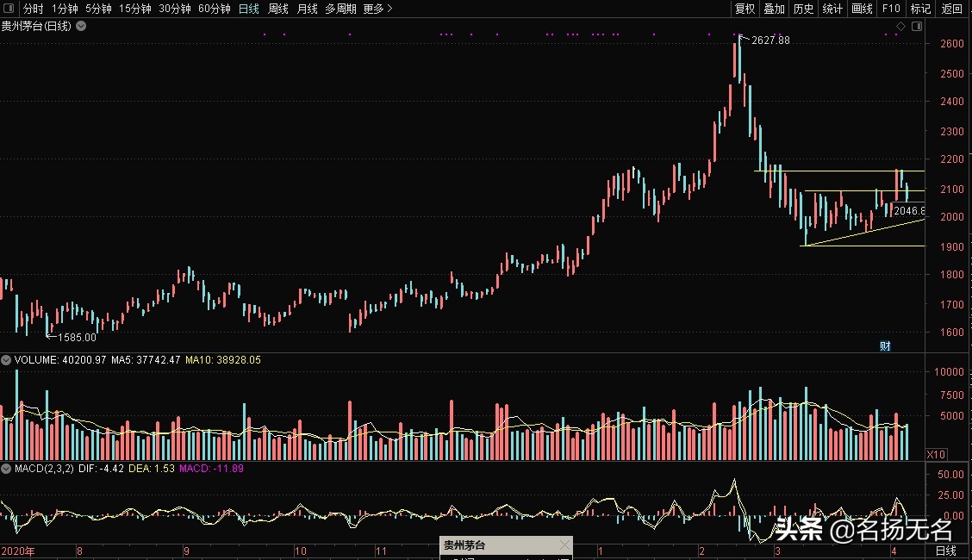Screen dimensions: 972x560
Task: Click the 50.00 MACD axis label
Action: [951, 475]
